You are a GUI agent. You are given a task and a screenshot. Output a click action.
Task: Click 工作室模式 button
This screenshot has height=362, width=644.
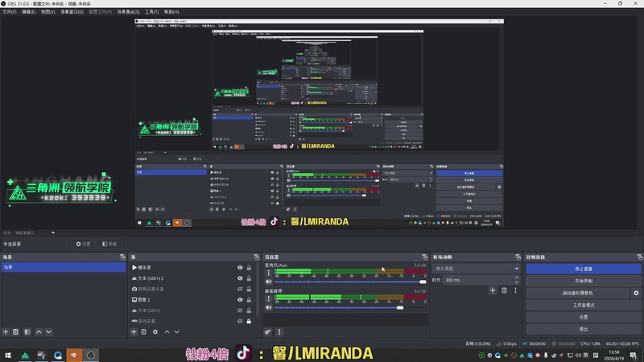point(584,305)
